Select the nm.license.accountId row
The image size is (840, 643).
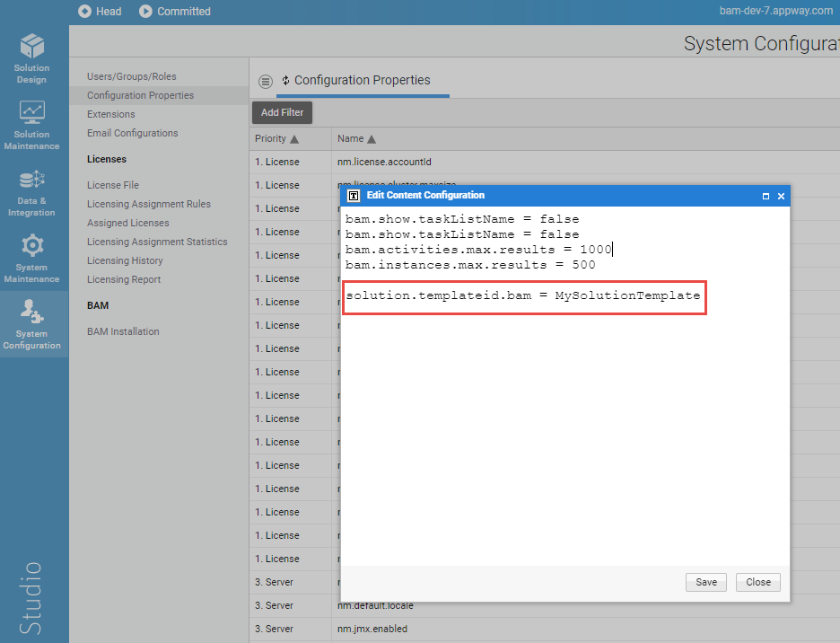click(x=544, y=162)
